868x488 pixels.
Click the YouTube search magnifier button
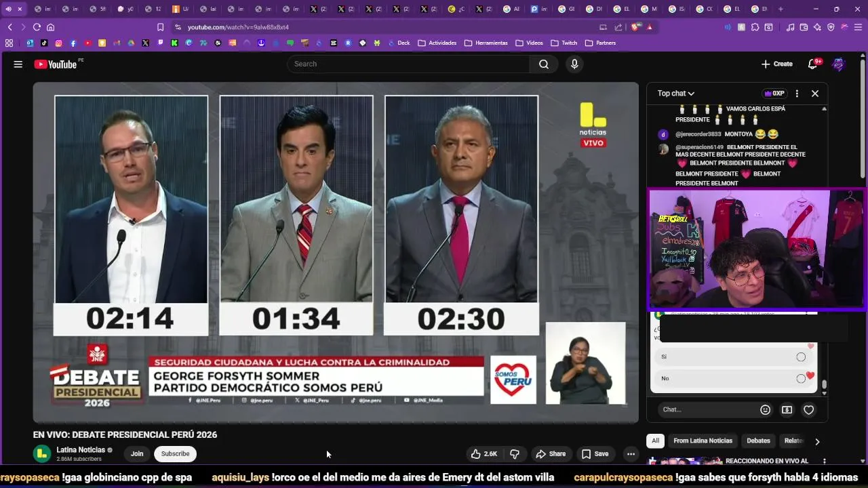point(544,64)
